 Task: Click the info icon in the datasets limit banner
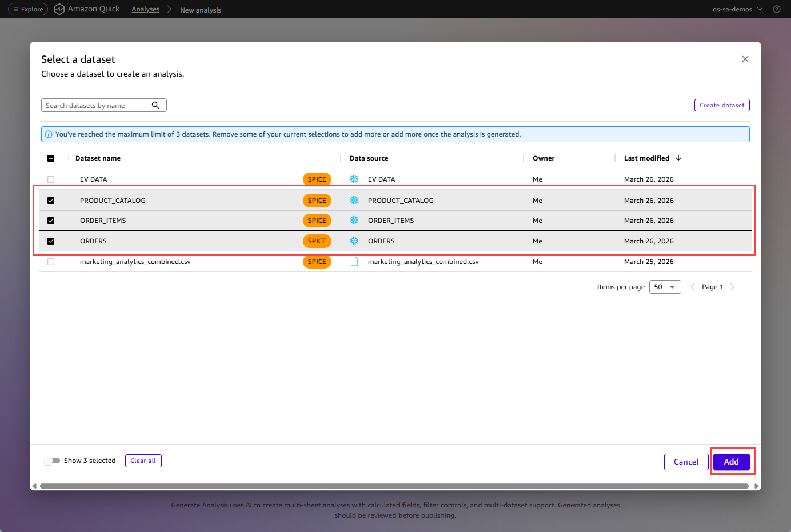49,134
